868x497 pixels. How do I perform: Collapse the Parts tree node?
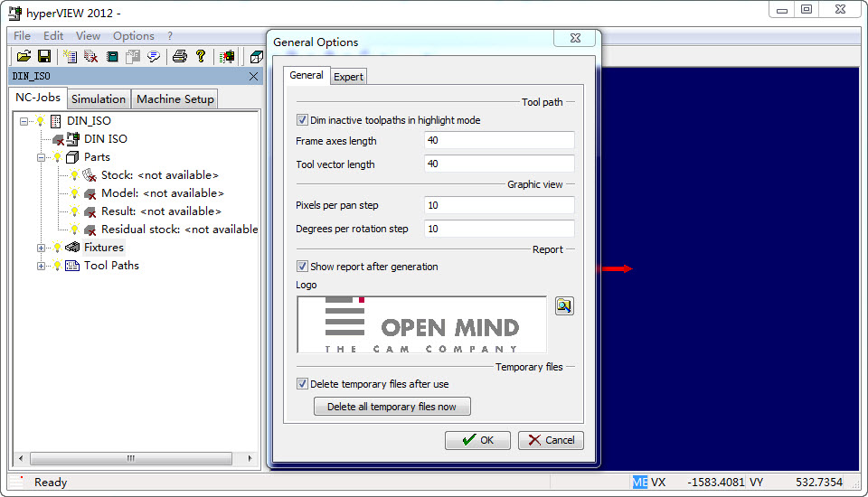coord(41,157)
